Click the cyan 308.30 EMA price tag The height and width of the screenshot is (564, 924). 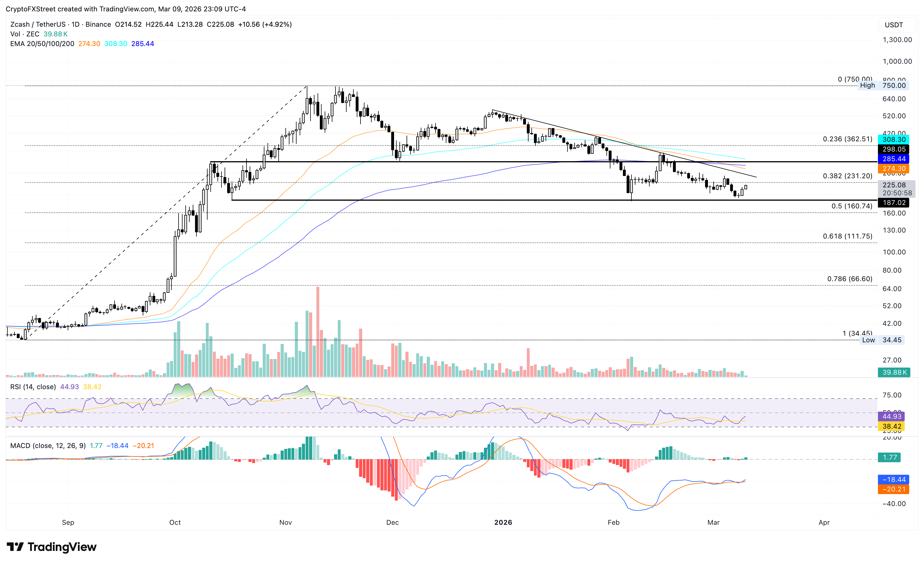[893, 140]
